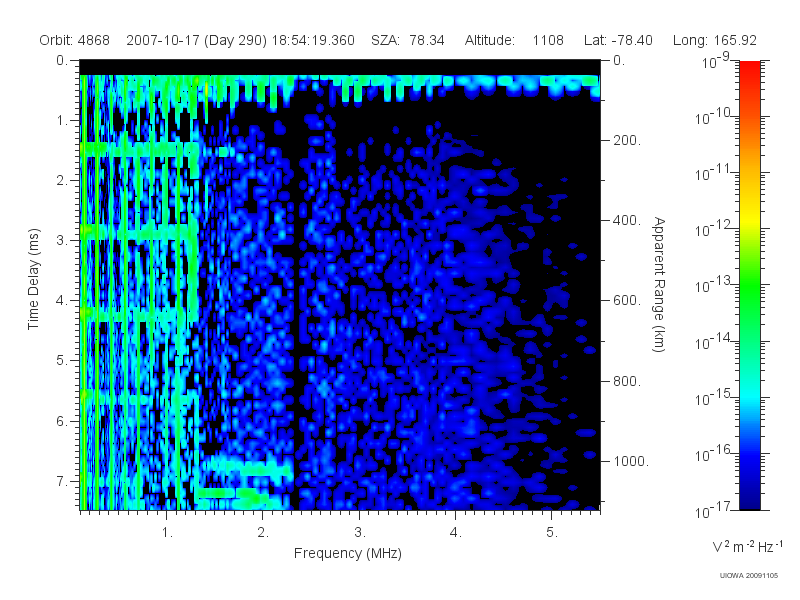
Task: Click apparent range tick label '1000.'
Action: point(631,461)
